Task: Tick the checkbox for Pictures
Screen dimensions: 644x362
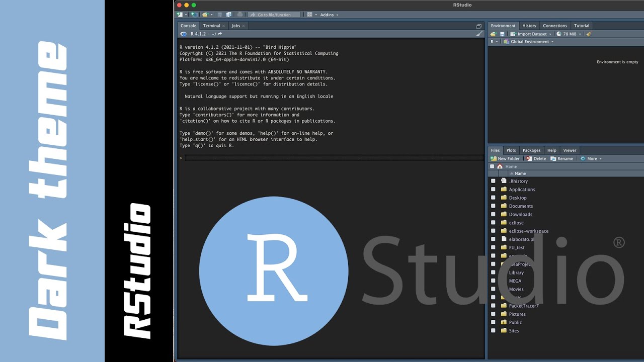Action: click(x=493, y=314)
